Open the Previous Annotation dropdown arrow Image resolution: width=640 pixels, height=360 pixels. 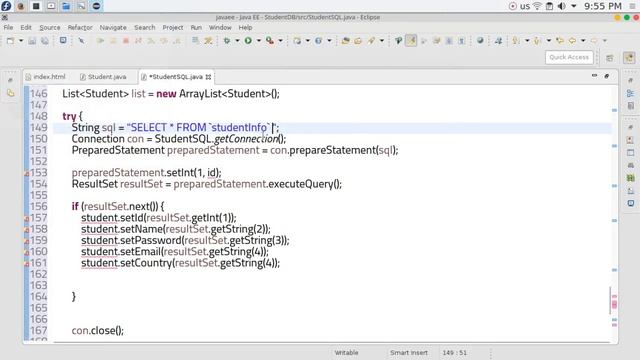click(549, 40)
